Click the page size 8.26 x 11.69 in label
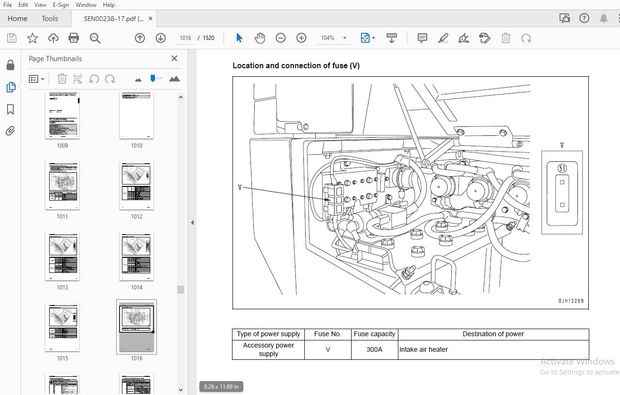 coord(221,387)
